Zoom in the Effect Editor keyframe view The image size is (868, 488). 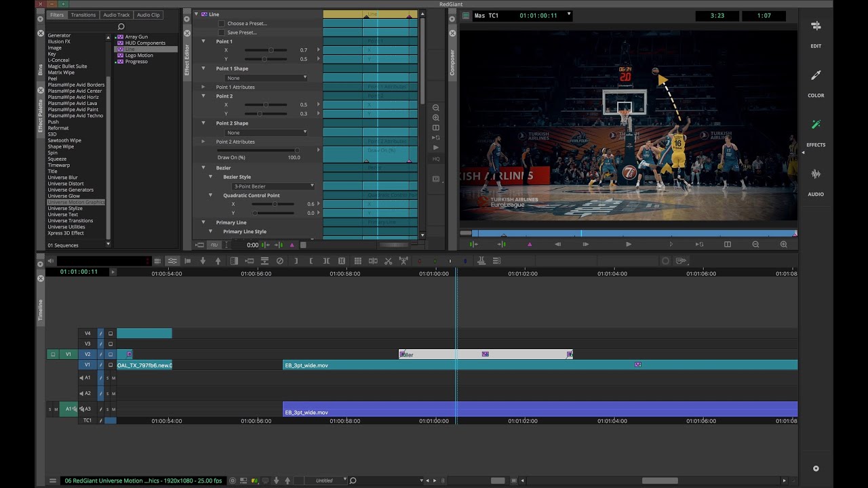pos(436,118)
